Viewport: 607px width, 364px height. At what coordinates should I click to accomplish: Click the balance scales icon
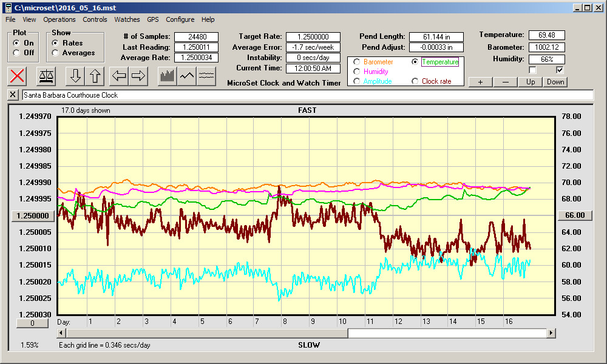[x=47, y=76]
